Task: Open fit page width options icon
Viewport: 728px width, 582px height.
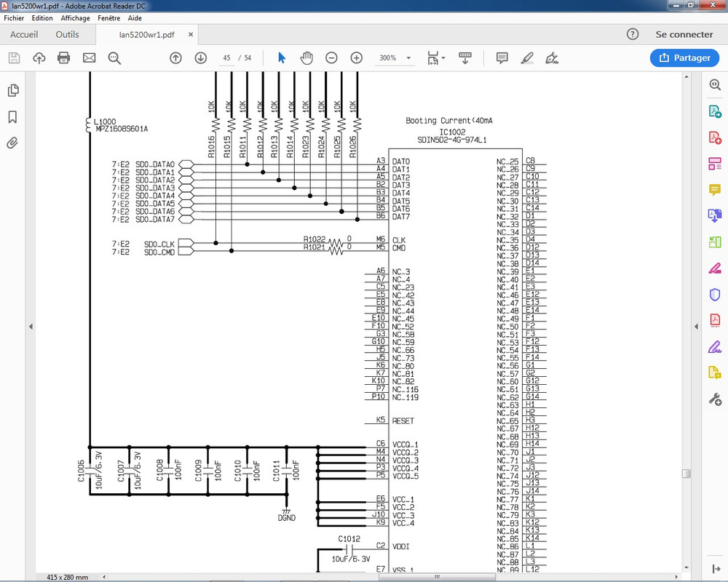Action: click(x=435, y=58)
